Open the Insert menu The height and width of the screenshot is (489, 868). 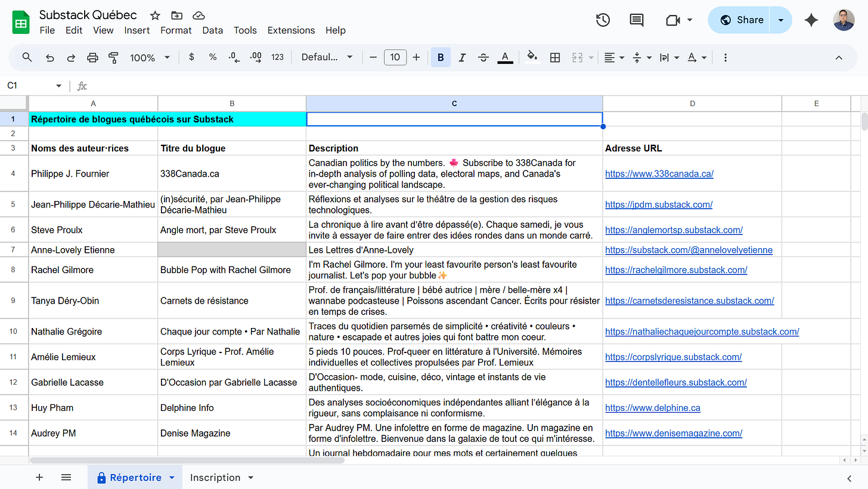[137, 30]
